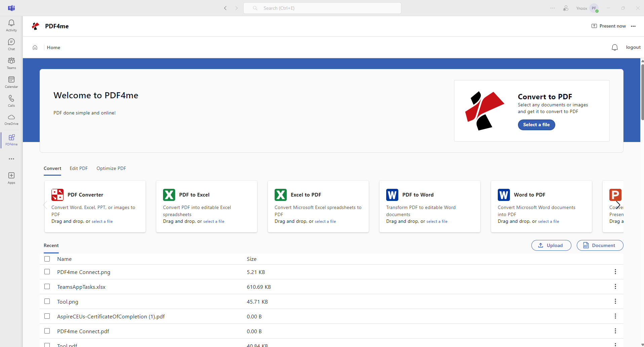Viewport: 644px width, 347px height.
Task: Open the Optimize PDF tab
Action: [x=111, y=168]
